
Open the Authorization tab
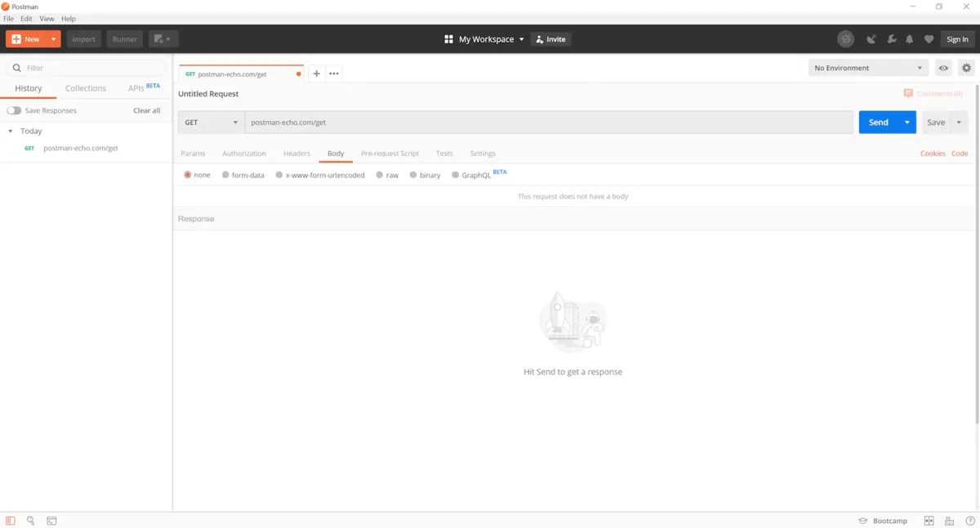click(244, 154)
